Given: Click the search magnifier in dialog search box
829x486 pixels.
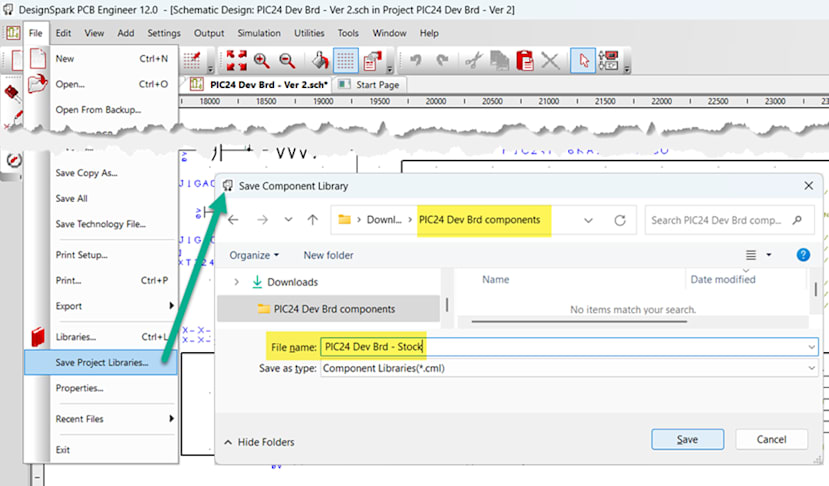Looking at the screenshot, I should coord(797,220).
